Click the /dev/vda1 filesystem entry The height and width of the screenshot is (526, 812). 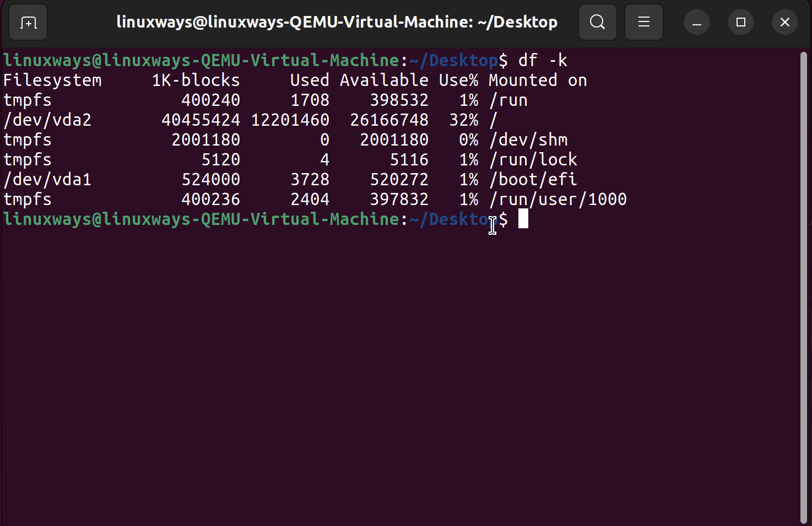(x=47, y=180)
